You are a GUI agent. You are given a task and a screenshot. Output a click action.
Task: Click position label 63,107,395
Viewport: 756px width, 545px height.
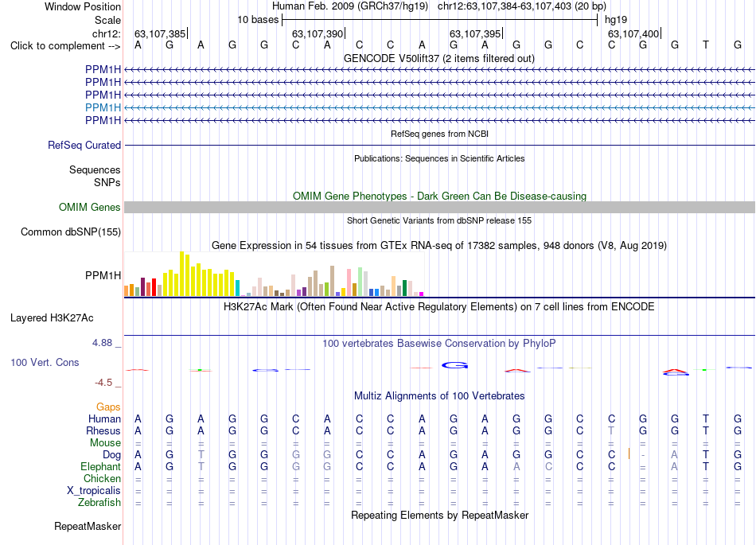[x=475, y=33]
